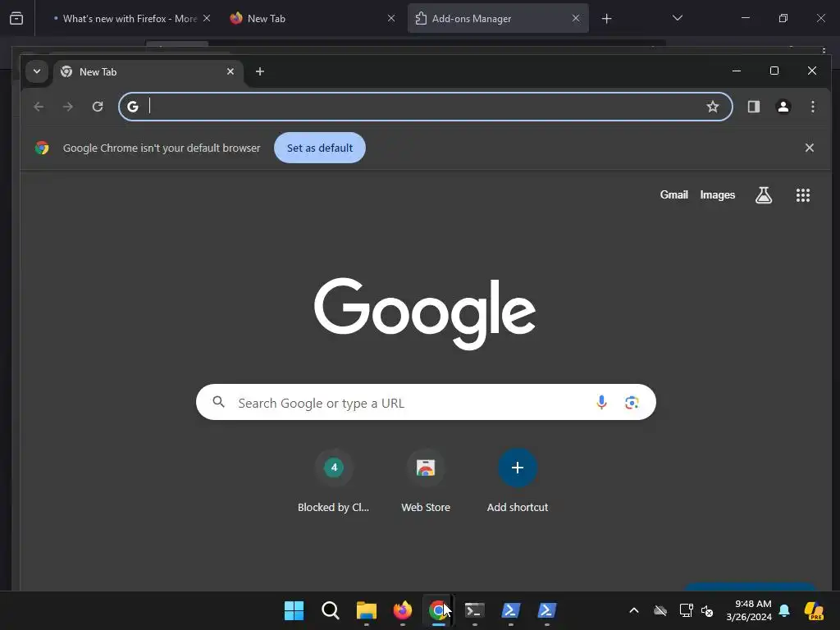Open a new tab in Chrome
The height and width of the screenshot is (630, 840).
[x=260, y=72]
